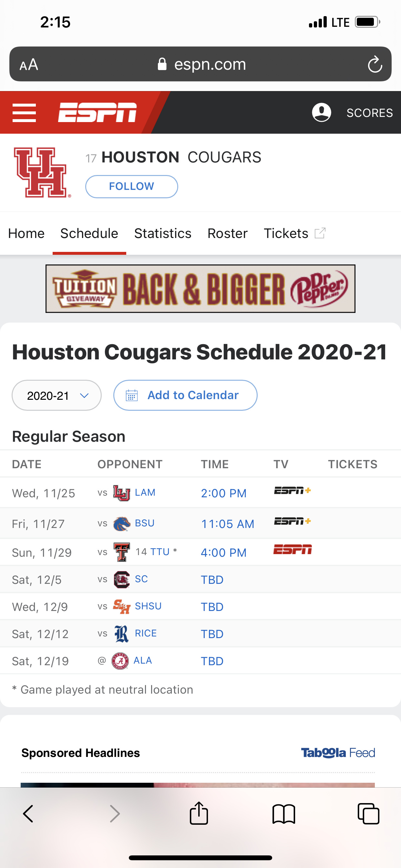Expand the 2020-21 season dropdown
This screenshot has height=868, width=401.
point(57,395)
